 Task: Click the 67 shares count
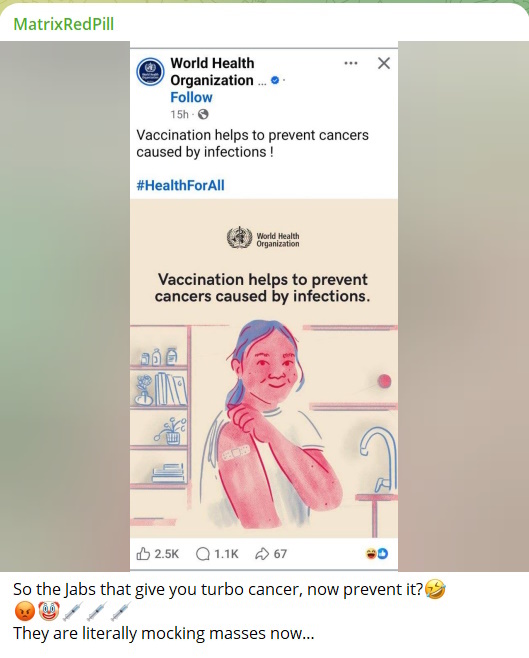[x=280, y=554]
